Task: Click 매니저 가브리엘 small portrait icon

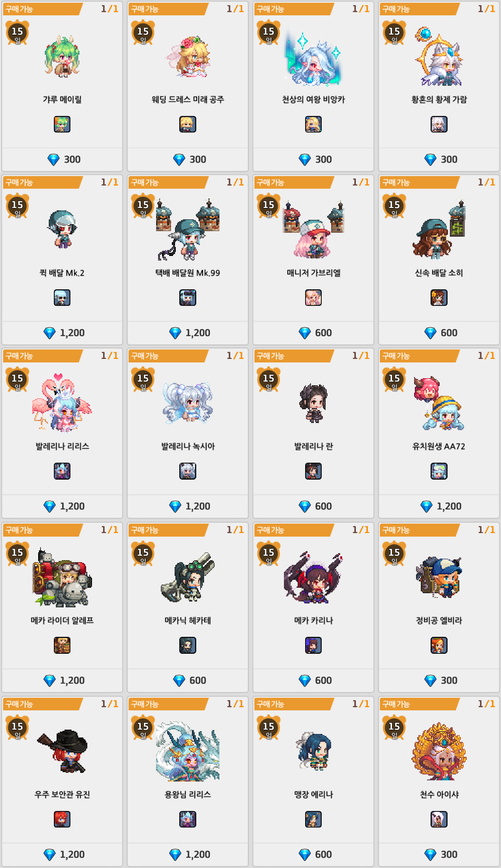Action: 313,298
